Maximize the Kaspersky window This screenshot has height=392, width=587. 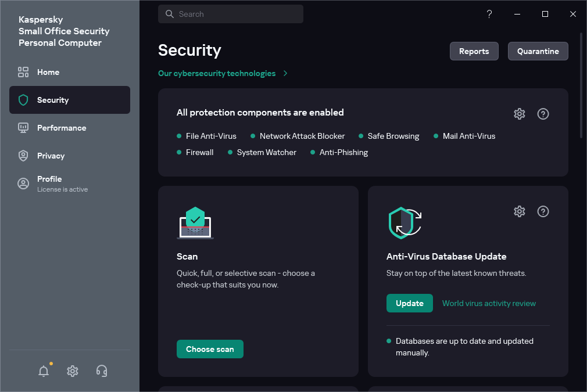(545, 14)
